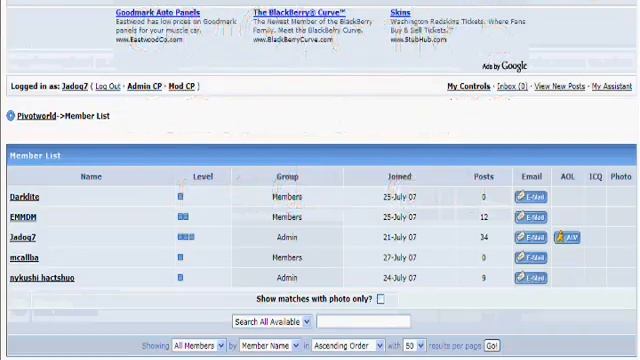Open the Admin CP link
The height and width of the screenshot is (360, 640).
(x=144, y=86)
